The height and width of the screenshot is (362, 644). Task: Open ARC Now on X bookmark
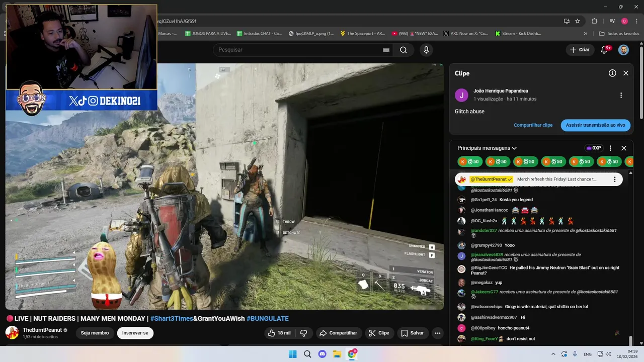[465, 34]
